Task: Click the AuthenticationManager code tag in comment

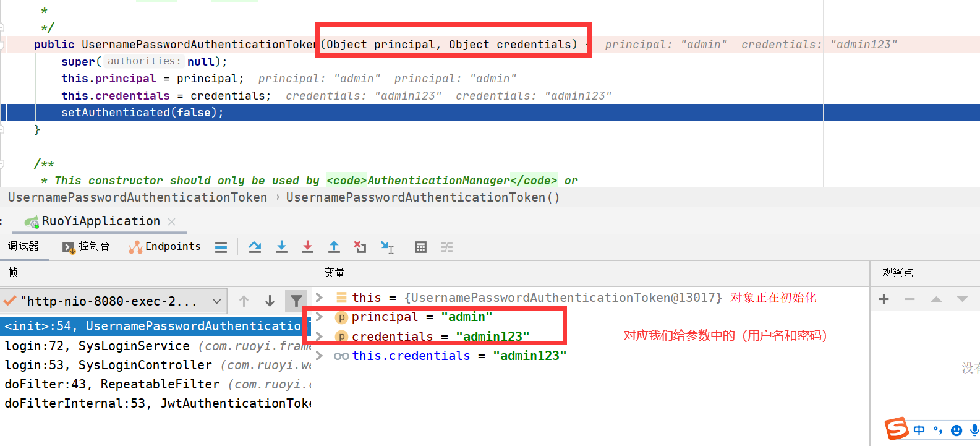Action: (442, 181)
